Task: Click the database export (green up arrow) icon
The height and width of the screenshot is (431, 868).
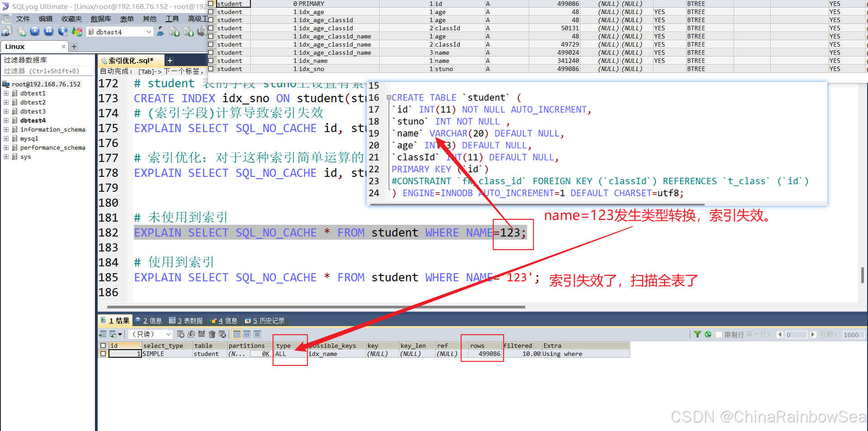Action: click(189, 32)
